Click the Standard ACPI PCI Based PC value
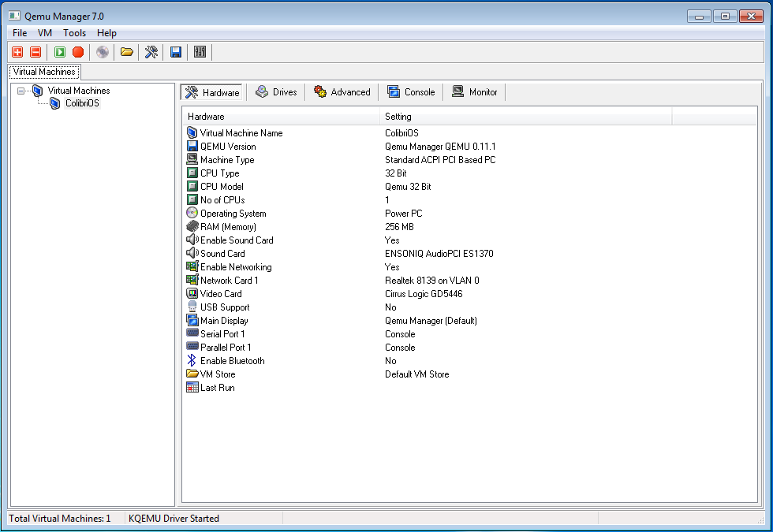The width and height of the screenshot is (773, 532). (x=440, y=159)
